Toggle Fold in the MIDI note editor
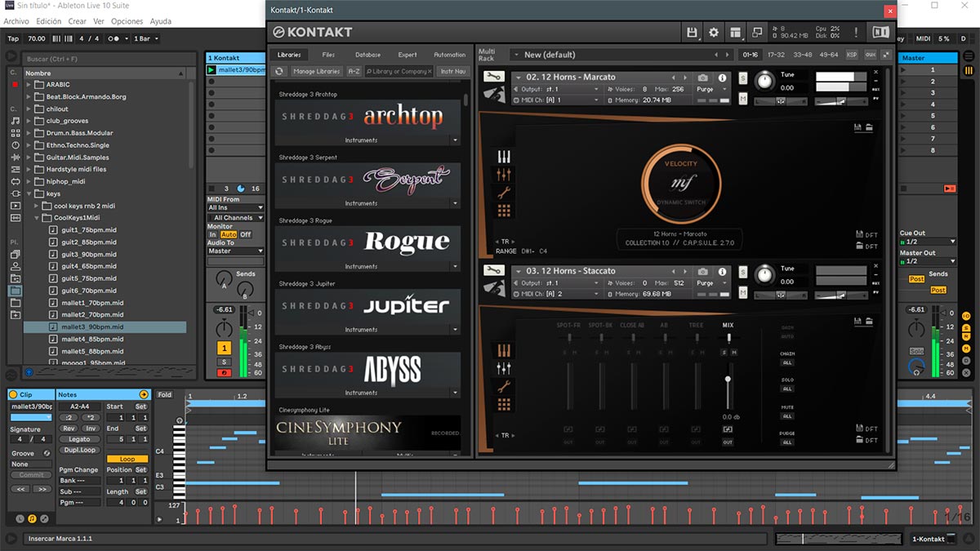Viewport: 980px width, 551px height. (x=164, y=395)
